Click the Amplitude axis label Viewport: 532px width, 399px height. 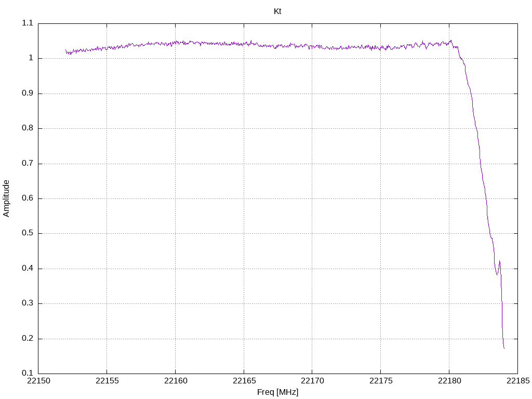[6, 198]
